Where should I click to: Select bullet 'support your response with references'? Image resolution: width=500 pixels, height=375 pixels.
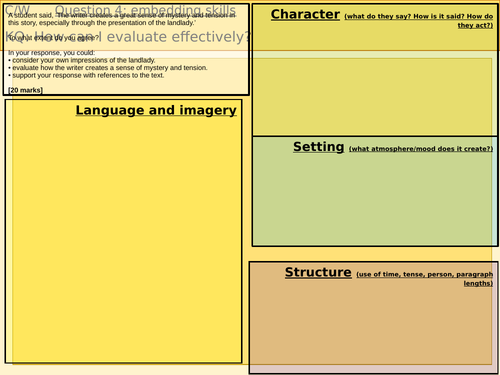[x=86, y=75]
